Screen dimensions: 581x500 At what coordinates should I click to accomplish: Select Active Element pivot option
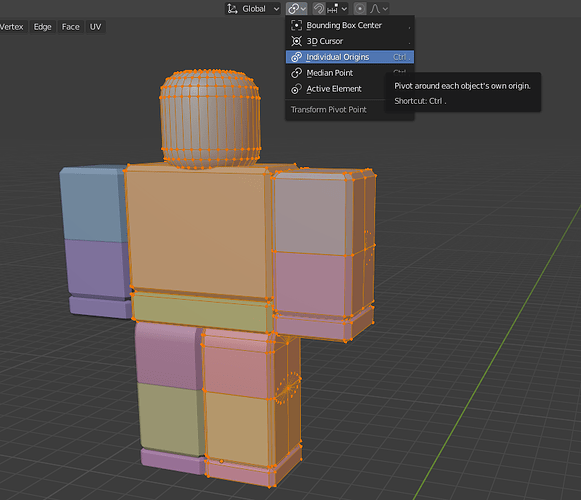click(350, 89)
